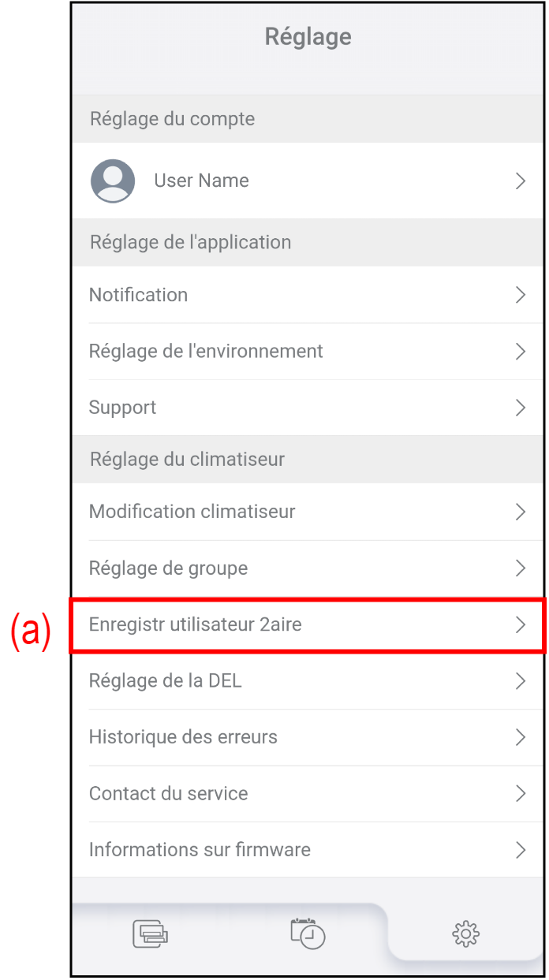Open Réglage de l'environnement
The image size is (549, 980).
click(x=206, y=351)
